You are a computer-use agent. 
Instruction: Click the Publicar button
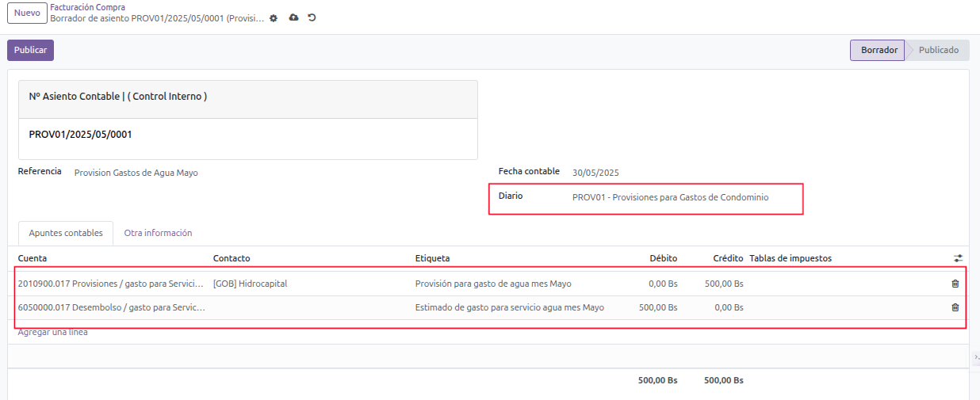pyautogui.click(x=30, y=50)
